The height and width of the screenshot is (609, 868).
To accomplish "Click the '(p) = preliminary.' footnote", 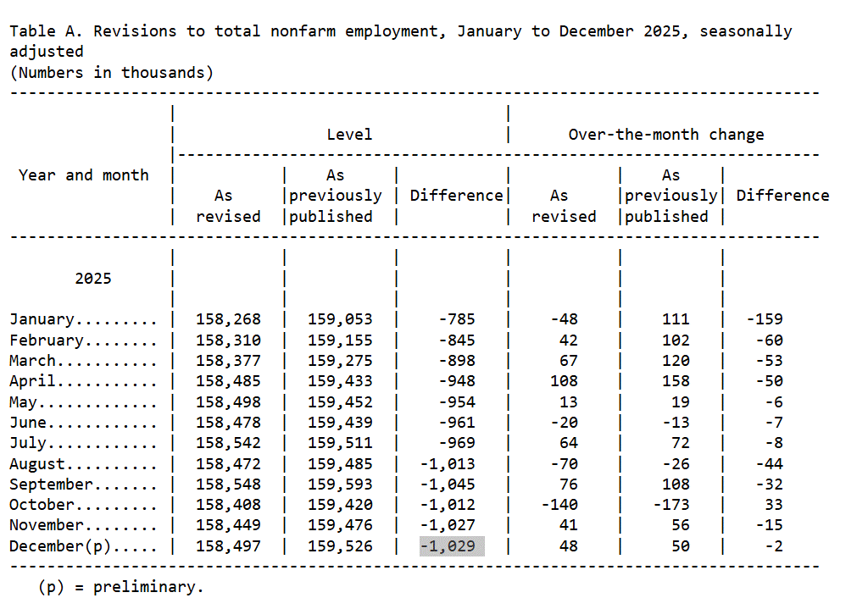I will click(x=120, y=587).
